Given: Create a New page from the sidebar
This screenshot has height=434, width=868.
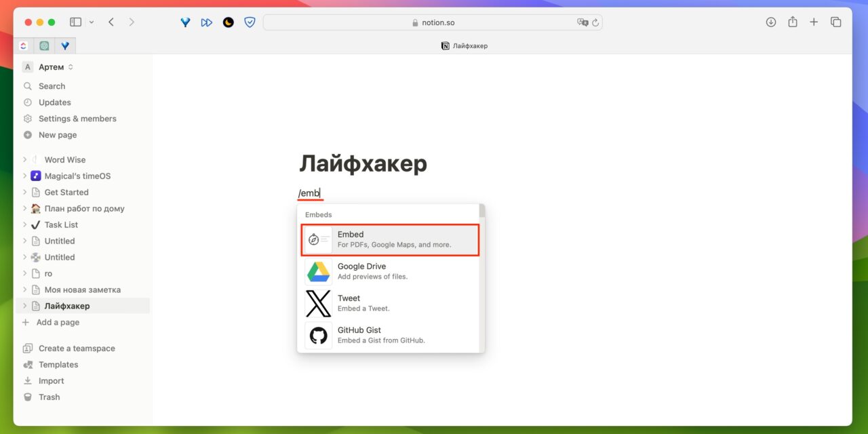Looking at the screenshot, I should click(58, 135).
